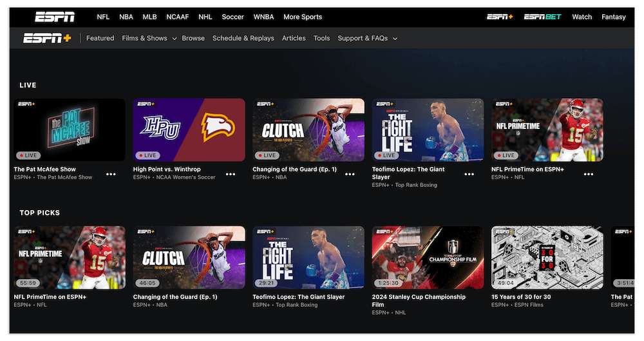644x341 pixels.
Task: Click 'ESPN+ • NHL' subtitle
Action: 389,313
